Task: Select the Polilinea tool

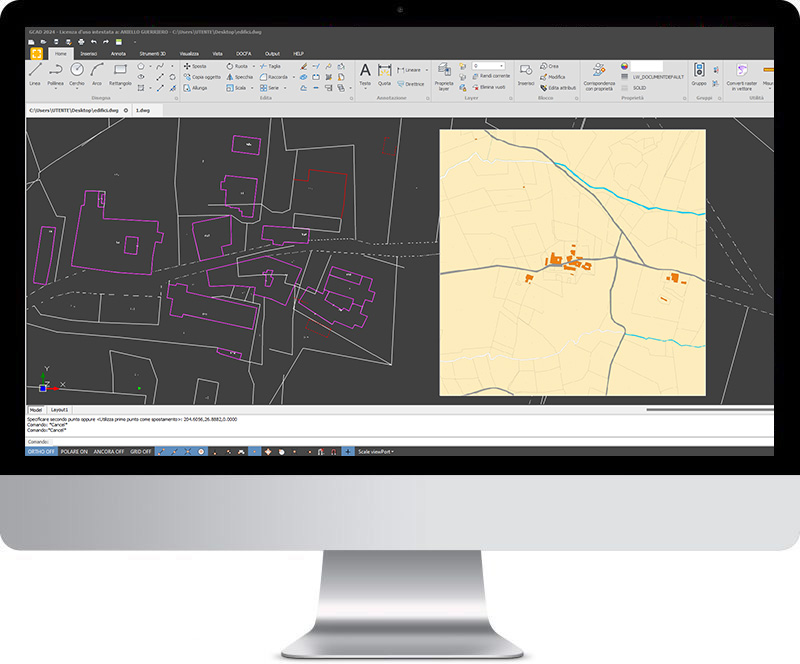Action: point(57,72)
